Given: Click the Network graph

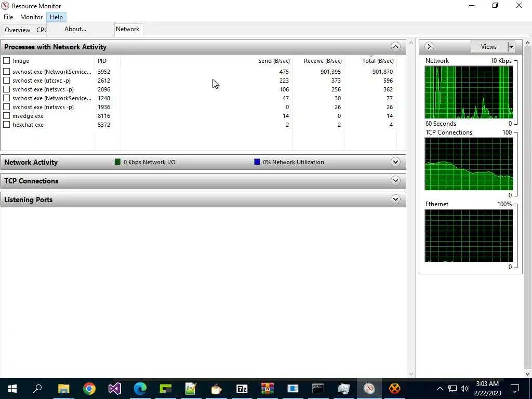Looking at the screenshot, I should (469, 92).
